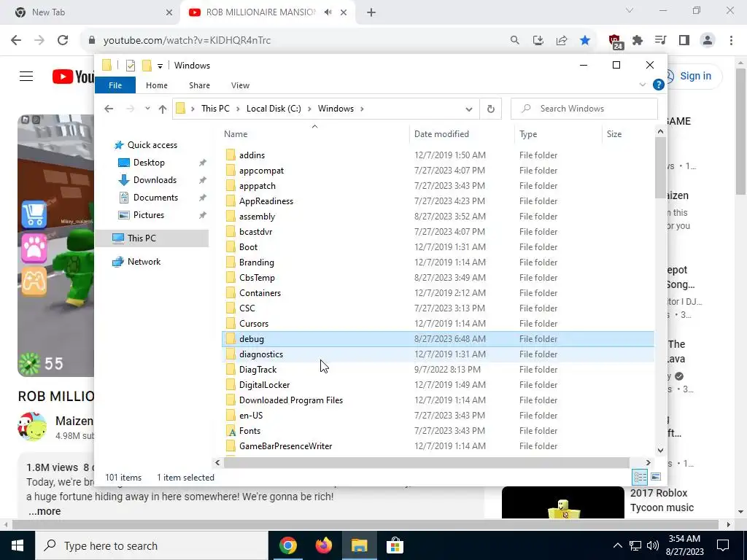This screenshot has width=747, height=560.
Task: Open Chrome side panel icon
Action: 684,40
